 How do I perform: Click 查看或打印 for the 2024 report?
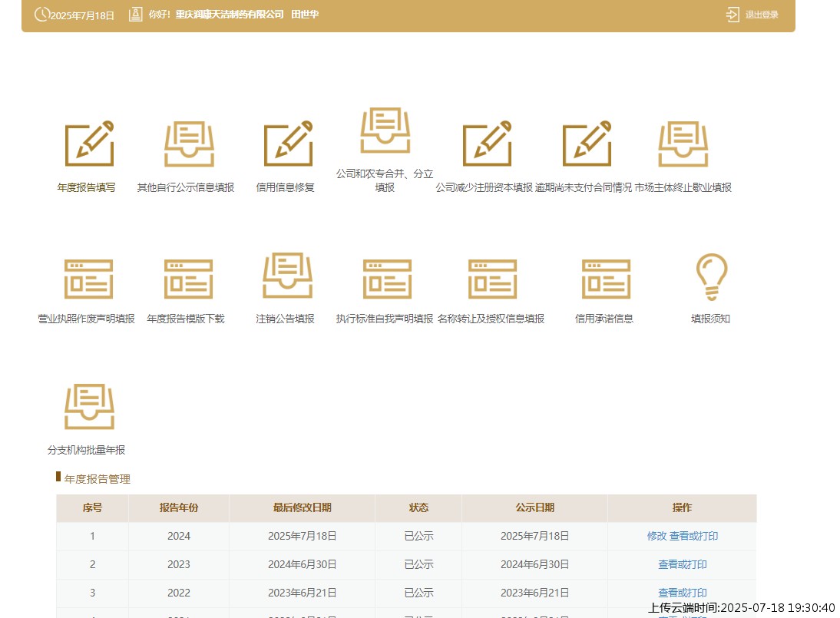694,536
